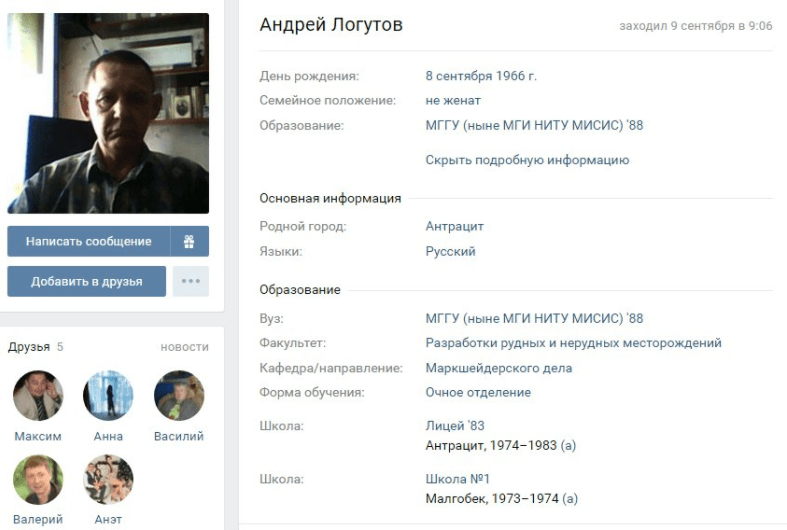Collapse details via Скрыть подробную информацию
This screenshot has width=787, height=530.
pos(527,160)
